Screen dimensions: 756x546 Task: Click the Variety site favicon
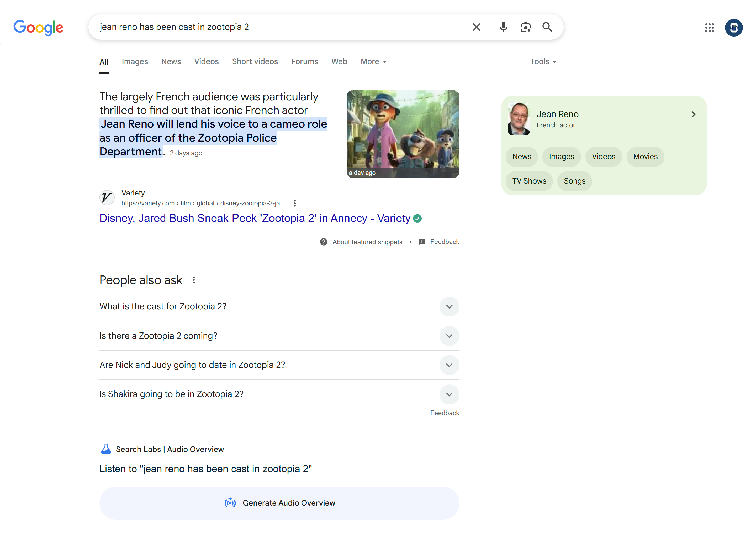pos(107,197)
